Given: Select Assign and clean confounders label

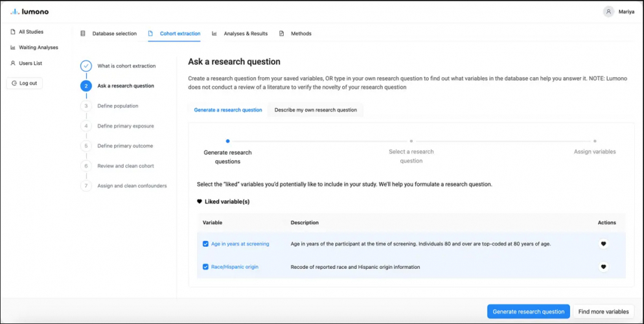Looking at the screenshot, I should [x=132, y=185].
